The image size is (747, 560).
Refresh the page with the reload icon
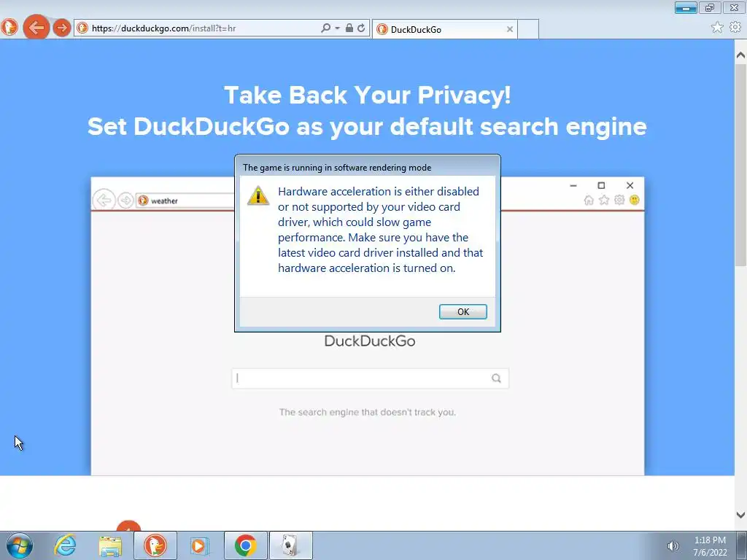tap(361, 28)
